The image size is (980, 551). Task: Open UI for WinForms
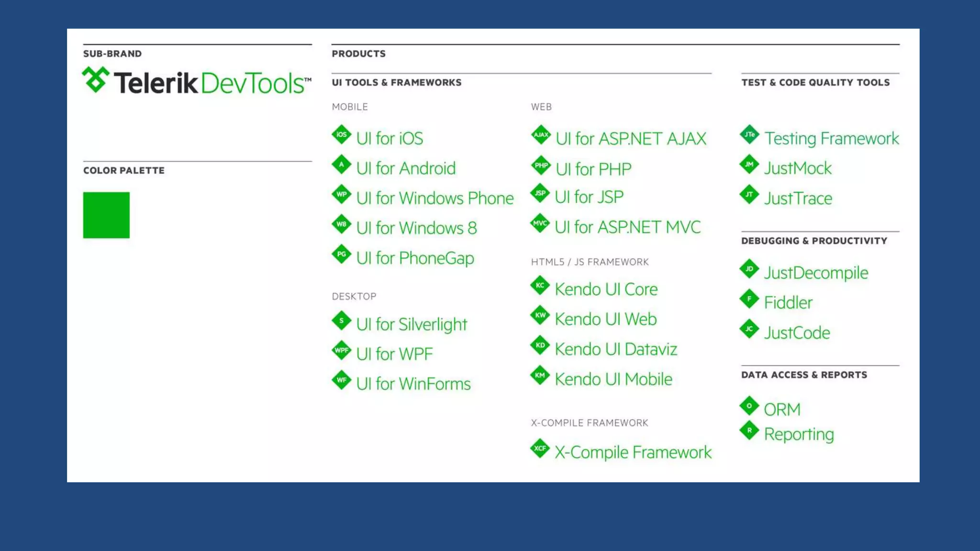click(x=413, y=384)
